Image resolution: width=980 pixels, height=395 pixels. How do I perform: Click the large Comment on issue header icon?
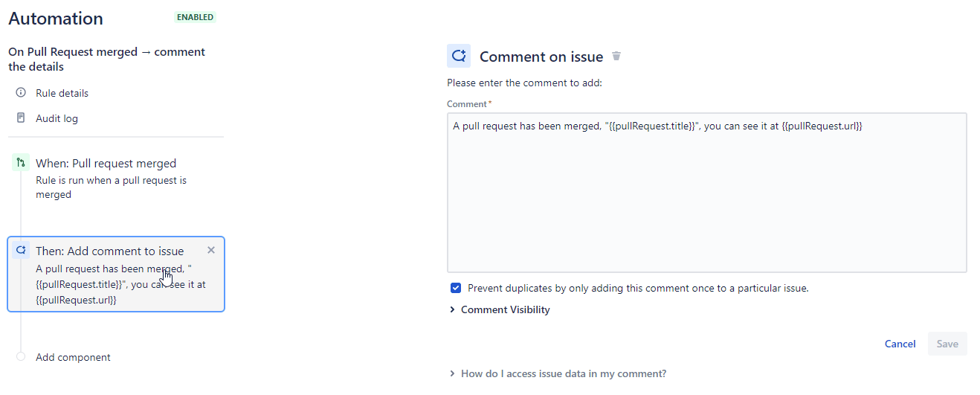click(x=459, y=57)
